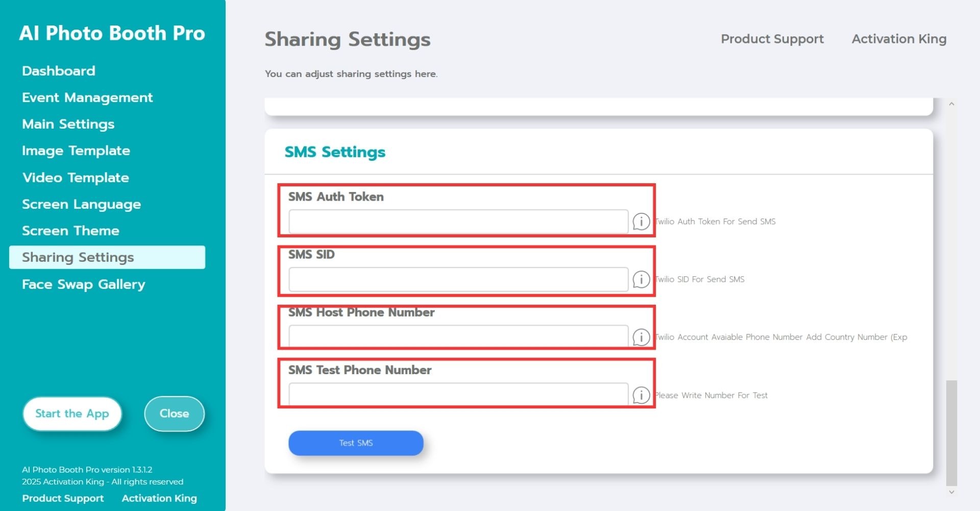980x511 pixels.
Task: Navigate to Screen Language settings
Action: click(81, 204)
